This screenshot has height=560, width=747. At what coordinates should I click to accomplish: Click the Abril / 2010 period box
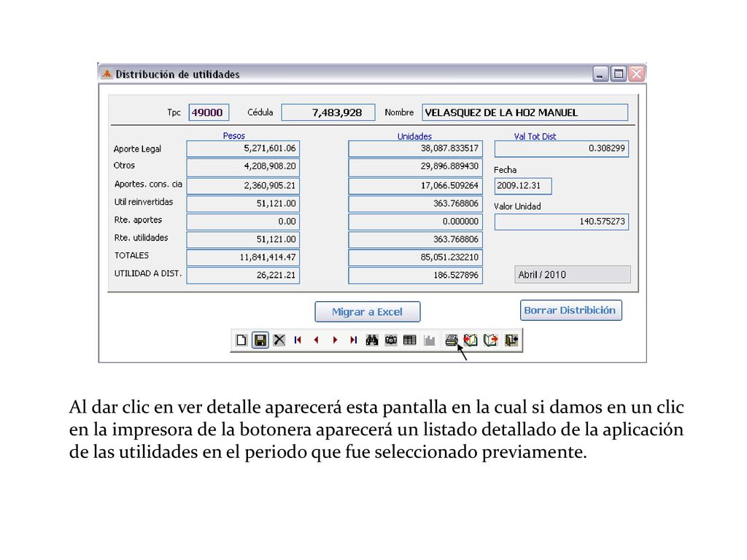(x=573, y=275)
